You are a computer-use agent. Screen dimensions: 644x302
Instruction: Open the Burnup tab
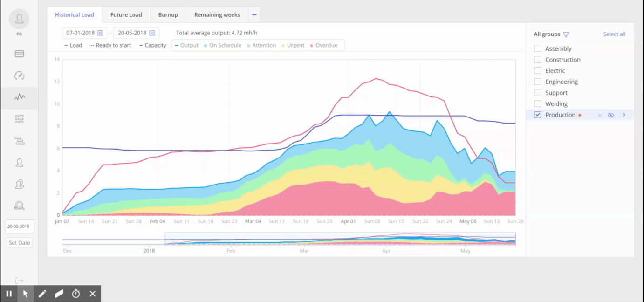168,15
